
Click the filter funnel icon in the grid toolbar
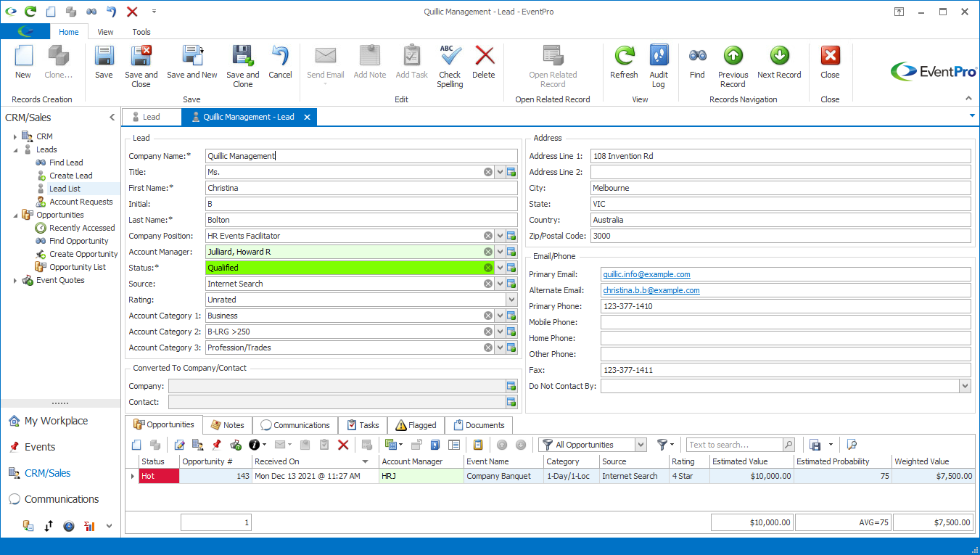(662, 445)
